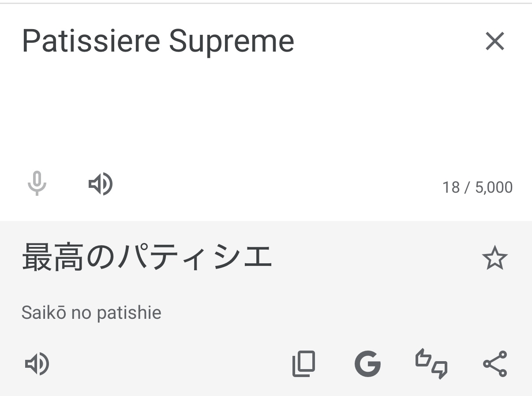
Task: Tap the Japanese translation 最高のパティシエ
Action: pyautogui.click(x=146, y=258)
